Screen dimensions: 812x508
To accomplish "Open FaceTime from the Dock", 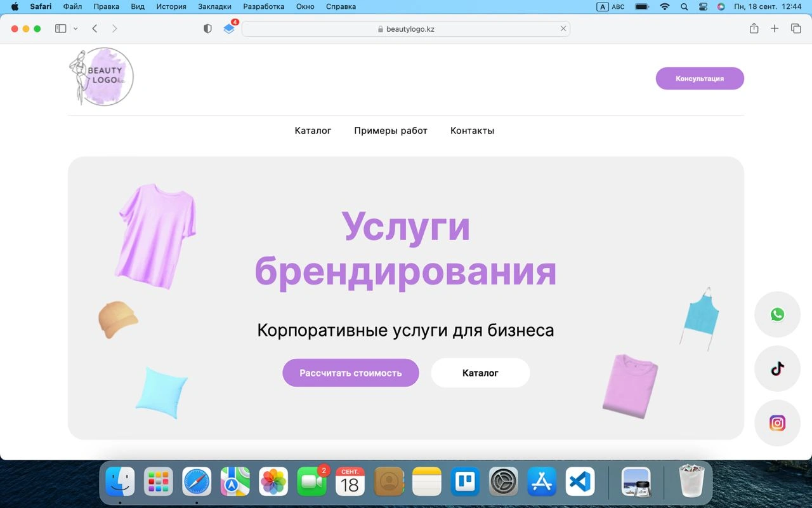I will [312, 482].
